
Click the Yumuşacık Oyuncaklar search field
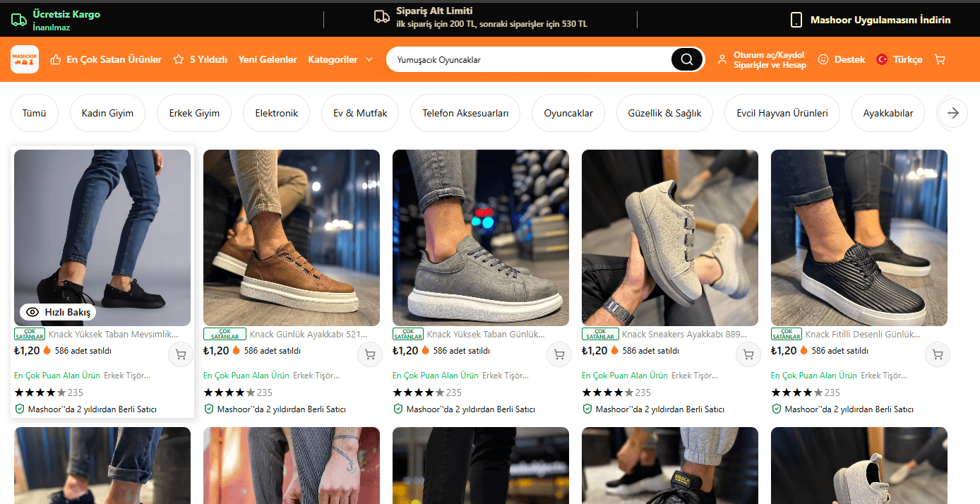[x=528, y=60]
